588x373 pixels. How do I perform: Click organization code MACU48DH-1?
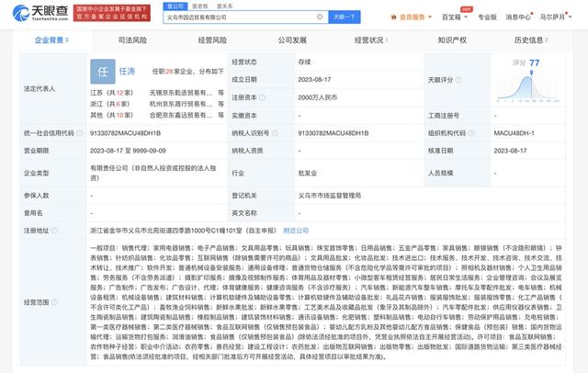(514, 133)
